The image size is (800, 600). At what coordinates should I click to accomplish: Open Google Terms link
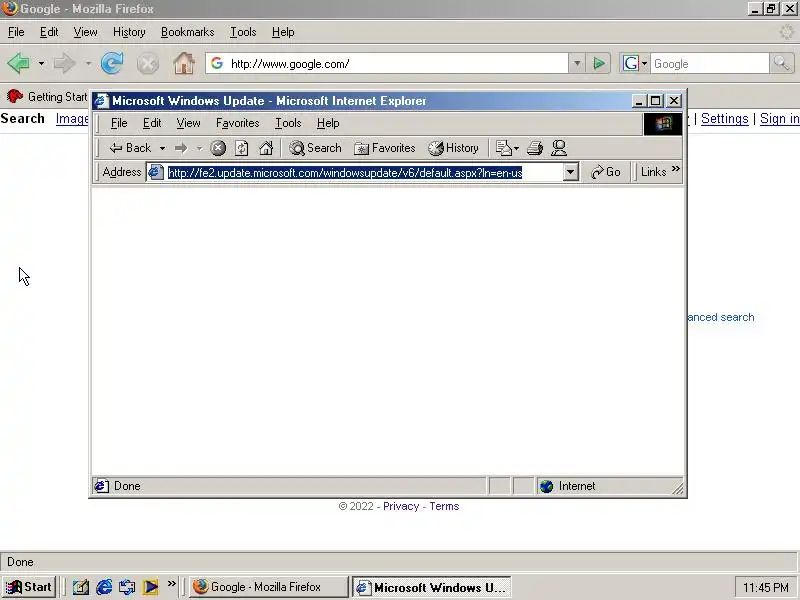tap(444, 506)
